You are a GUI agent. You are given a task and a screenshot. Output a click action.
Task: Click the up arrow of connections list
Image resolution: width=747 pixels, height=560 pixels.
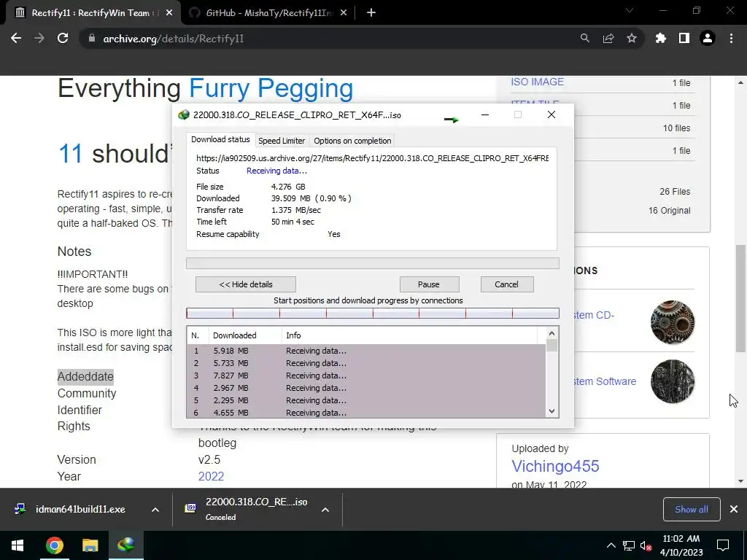[x=551, y=333]
